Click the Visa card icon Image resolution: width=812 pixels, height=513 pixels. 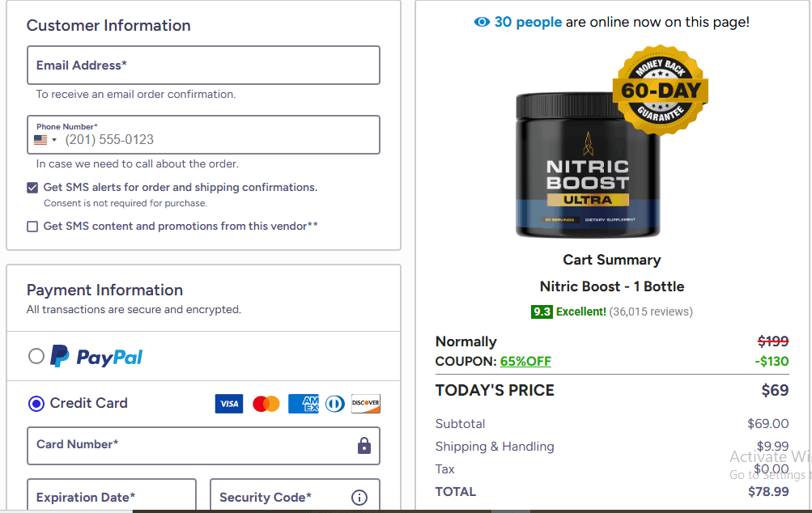click(x=229, y=403)
